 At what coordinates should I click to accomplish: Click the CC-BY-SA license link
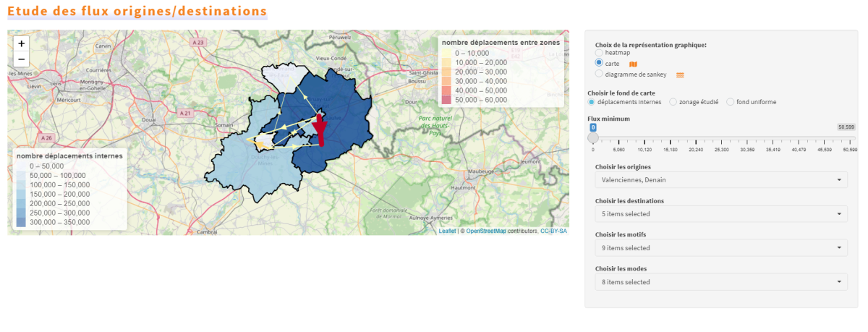coord(553,231)
